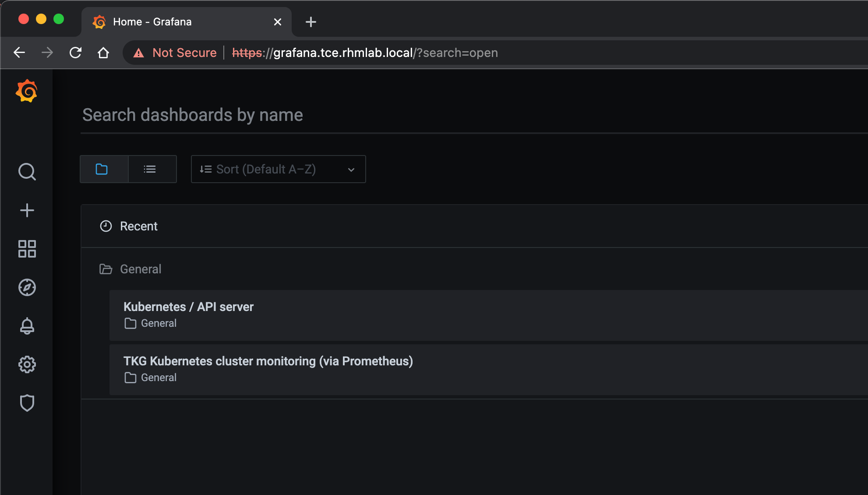
Task: Click General folder under Kubernetes / API server
Action: pyautogui.click(x=150, y=323)
